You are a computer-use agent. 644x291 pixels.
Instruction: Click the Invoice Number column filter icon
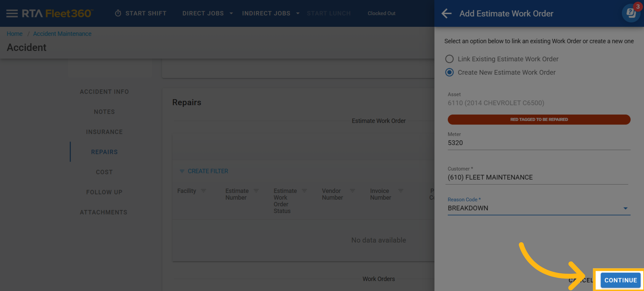tap(401, 191)
